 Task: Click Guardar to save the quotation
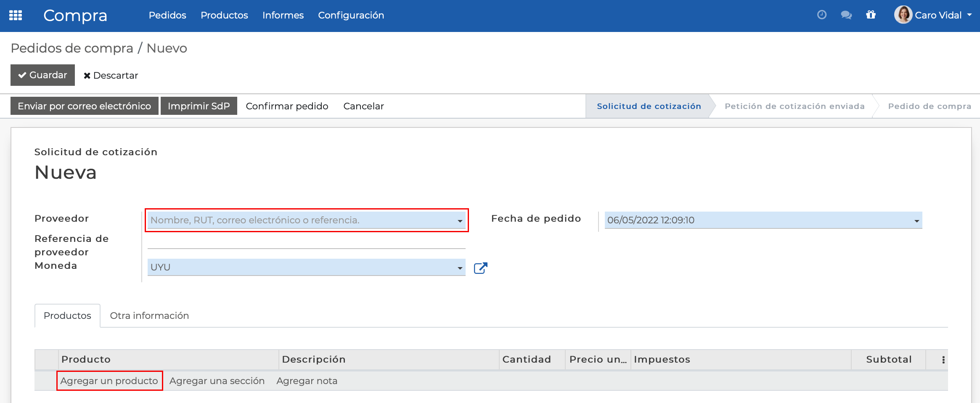point(42,75)
